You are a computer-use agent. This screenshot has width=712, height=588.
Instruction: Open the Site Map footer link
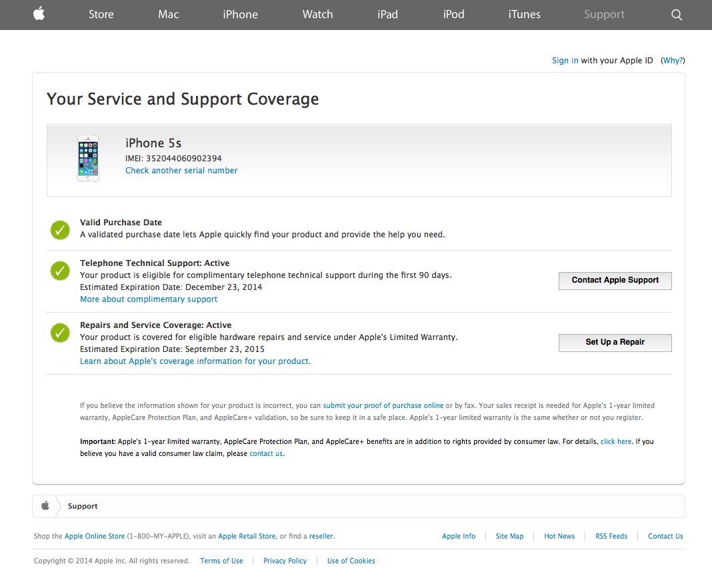click(x=509, y=536)
